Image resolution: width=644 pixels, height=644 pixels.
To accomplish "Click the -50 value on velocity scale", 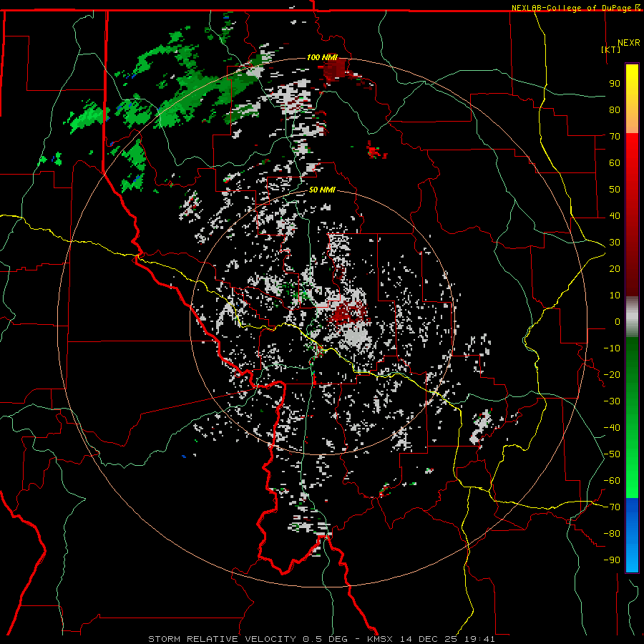I will (x=612, y=454).
